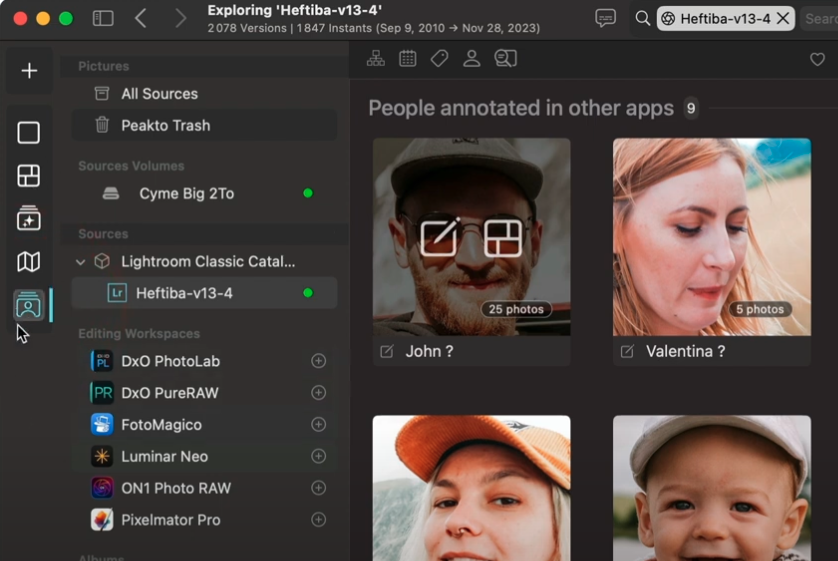The width and height of the screenshot is (838, 561).
Task: Go forward with the right chevron
Action: coord(181,19)
